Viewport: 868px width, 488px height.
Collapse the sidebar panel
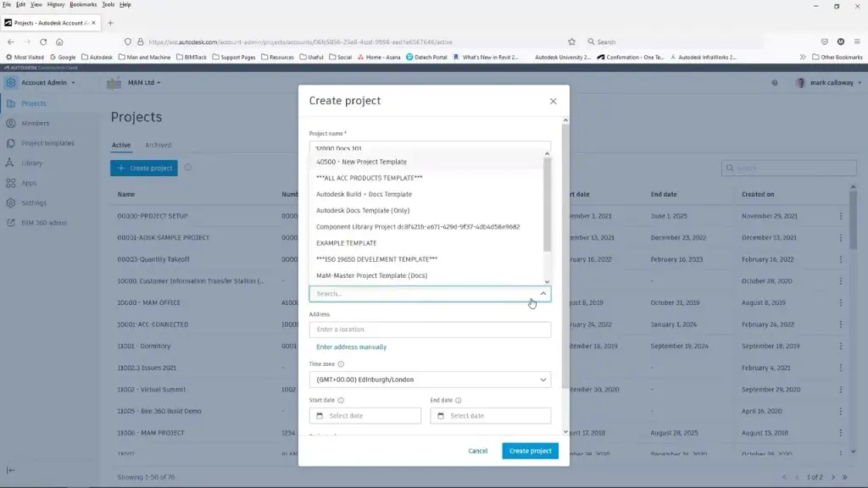tap(10, 470)
